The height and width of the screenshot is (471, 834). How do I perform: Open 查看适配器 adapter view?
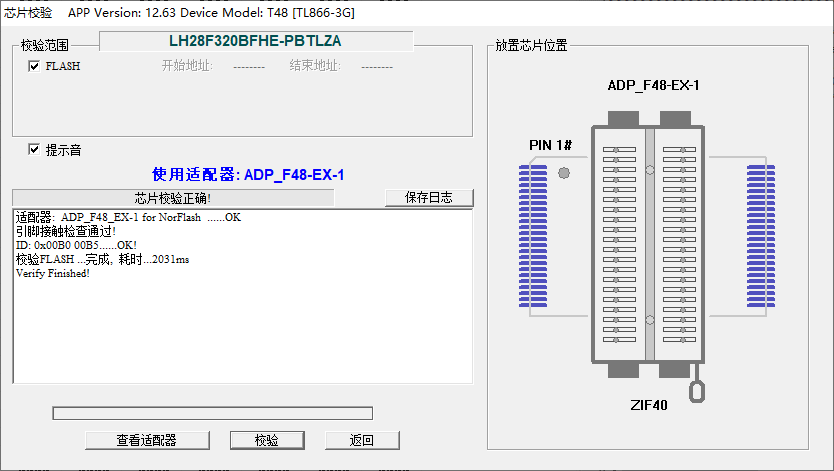tap(146, 440)
